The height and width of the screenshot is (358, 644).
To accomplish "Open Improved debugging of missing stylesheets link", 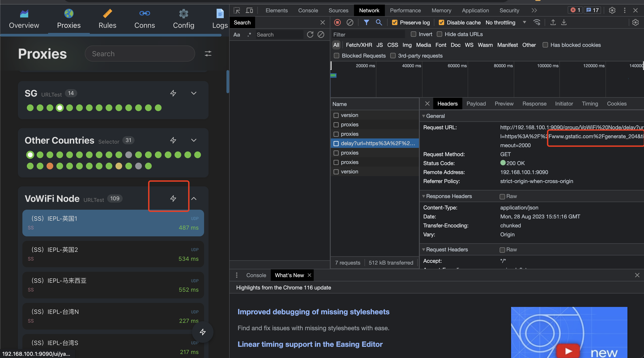I will point(313,312).
